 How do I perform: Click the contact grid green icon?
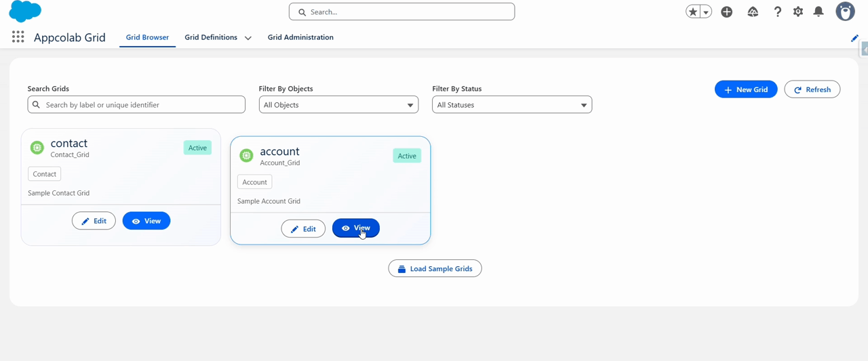[x=37, y=148]
